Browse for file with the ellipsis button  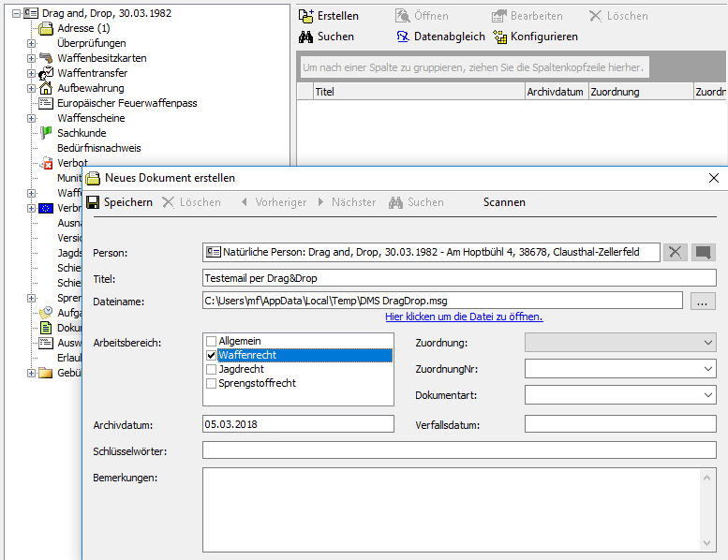(704, 301)
